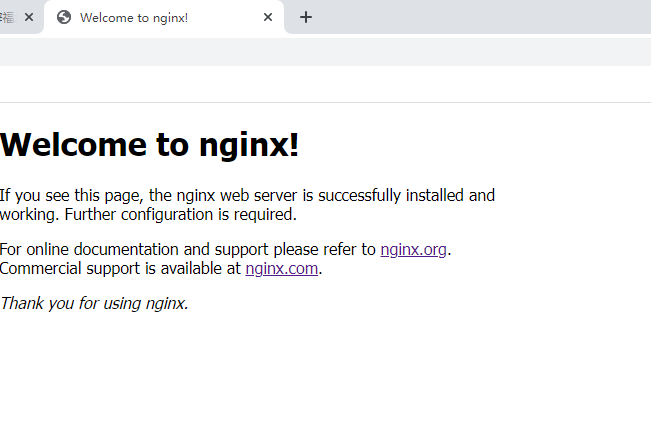The height and width of the screenshot is (448, 651).
Task: Open the nginx.org link
Action: pos(414,250)
